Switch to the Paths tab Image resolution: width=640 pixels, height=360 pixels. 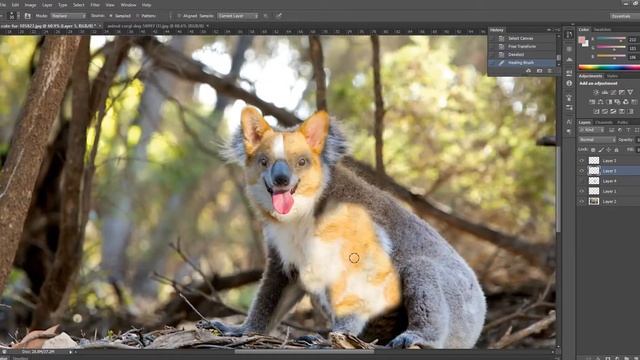coord(622,122)
